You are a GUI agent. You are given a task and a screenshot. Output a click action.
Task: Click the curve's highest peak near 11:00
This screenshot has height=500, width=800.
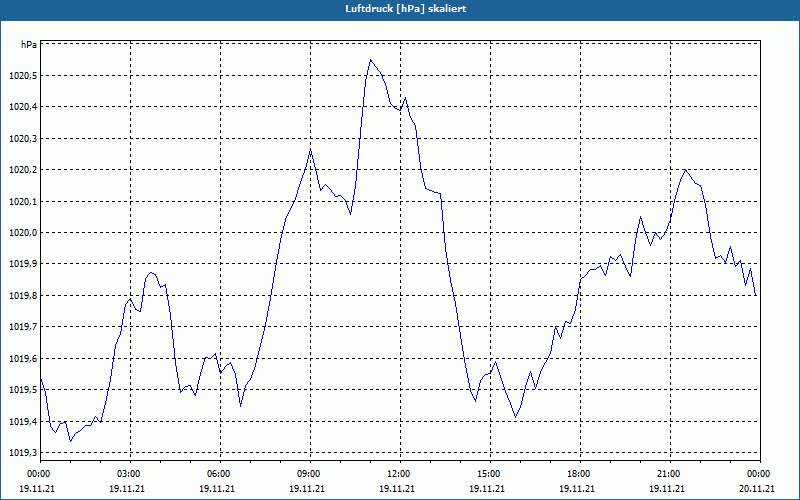coord(370,60)
